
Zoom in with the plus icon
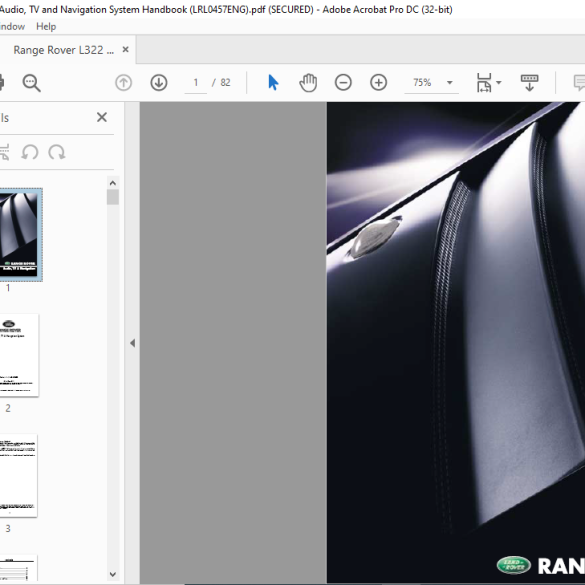click(378, 82)
